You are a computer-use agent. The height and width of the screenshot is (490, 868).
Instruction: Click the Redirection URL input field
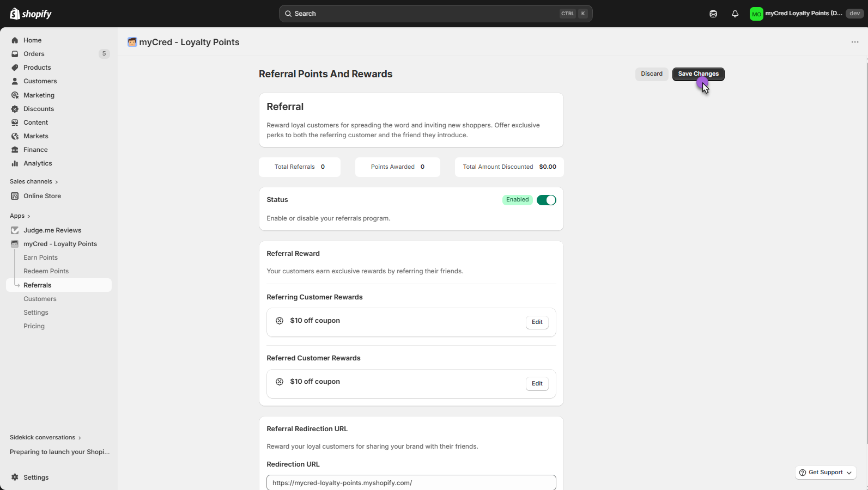[411, 482]
